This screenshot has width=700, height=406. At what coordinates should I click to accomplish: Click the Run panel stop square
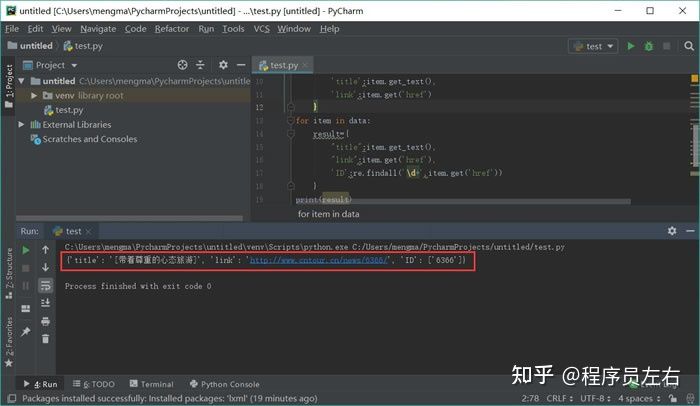[26, 268]
